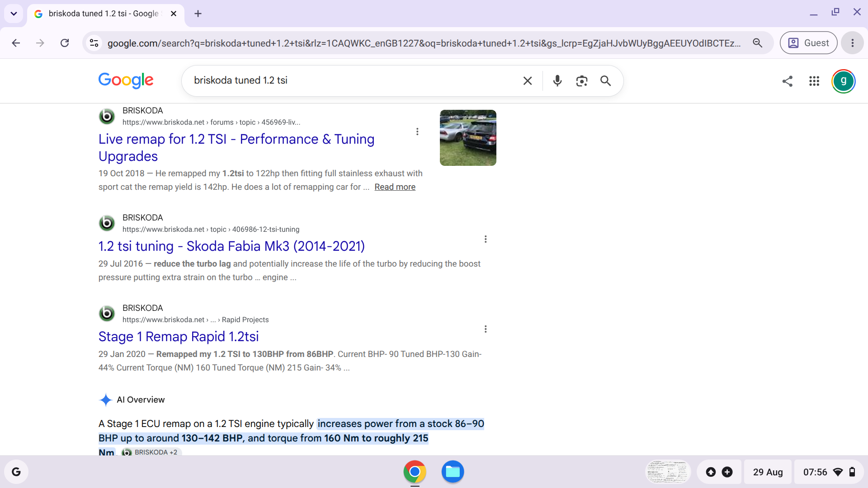This screenshot has height=488, width=868.
Task: Open the Guest profile button
Action: pos(808,43)
